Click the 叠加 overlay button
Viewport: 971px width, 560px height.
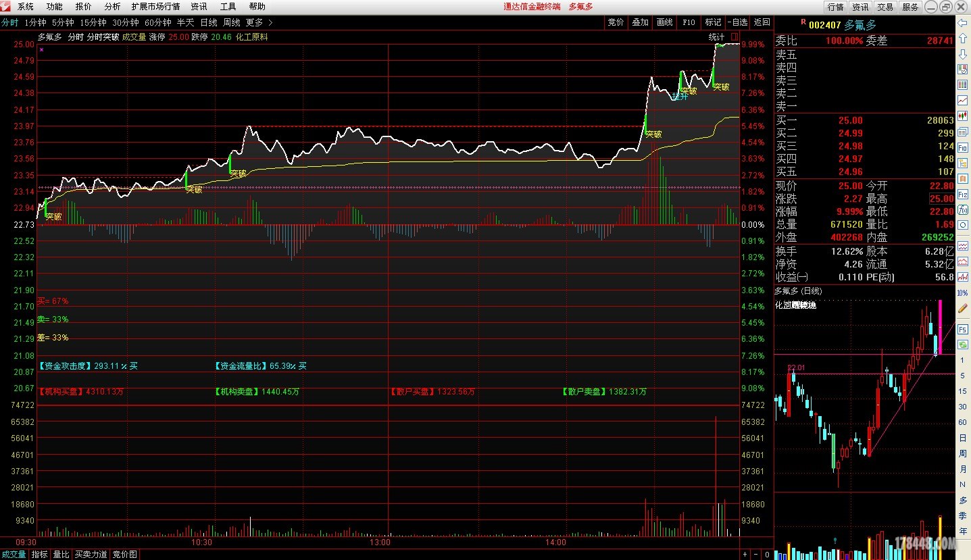tap(640, 22)
